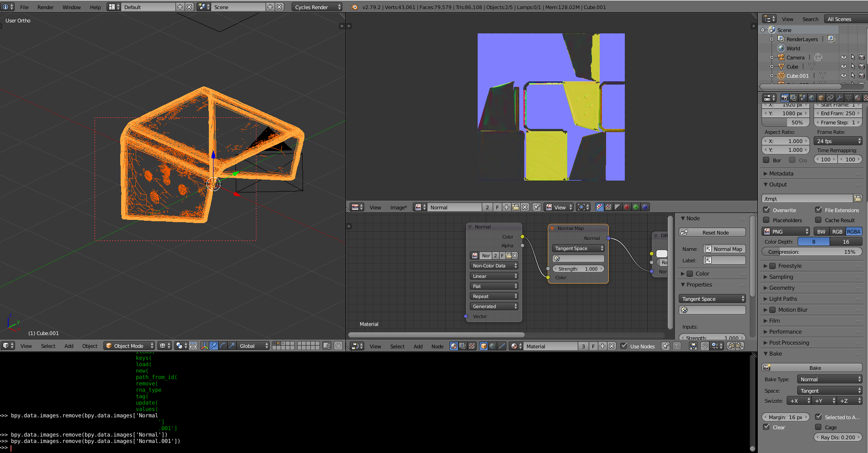The width and height of the screenshot is (868, 453).
Task: Select texture nodes tree type icon
Action: (x=472, y=346)
